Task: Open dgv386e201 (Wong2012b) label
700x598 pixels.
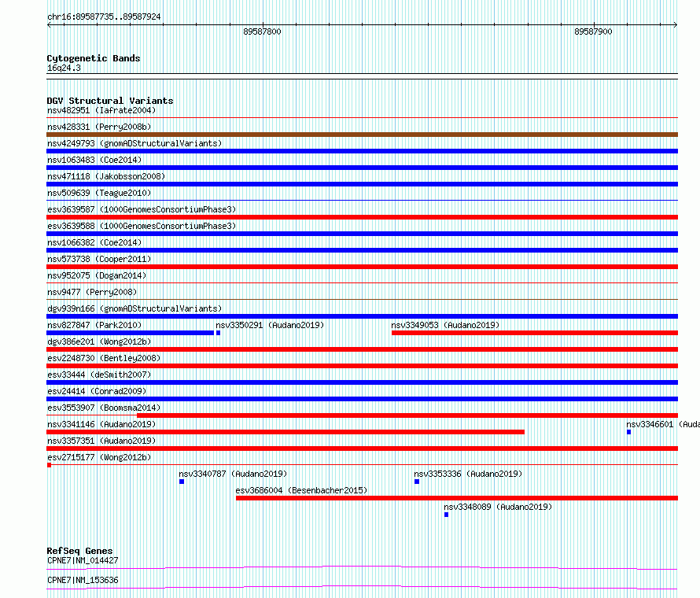Action: [99, 341]
